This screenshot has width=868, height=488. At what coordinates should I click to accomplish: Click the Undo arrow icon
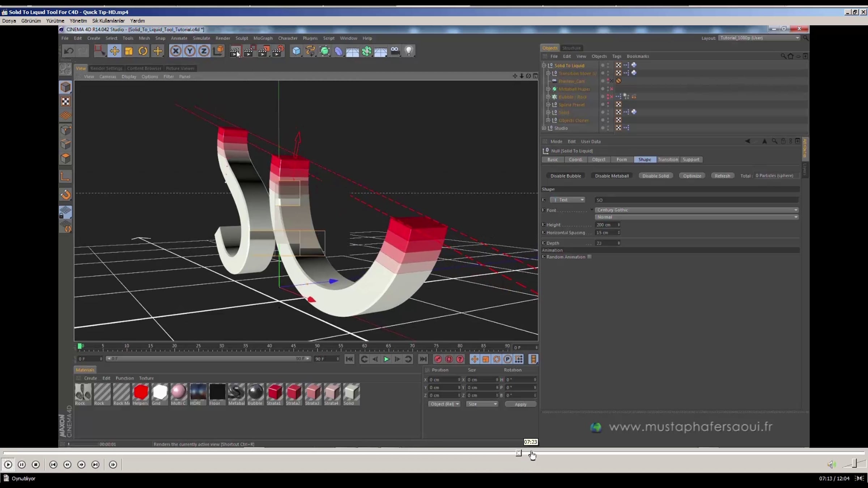click(68, 51)
